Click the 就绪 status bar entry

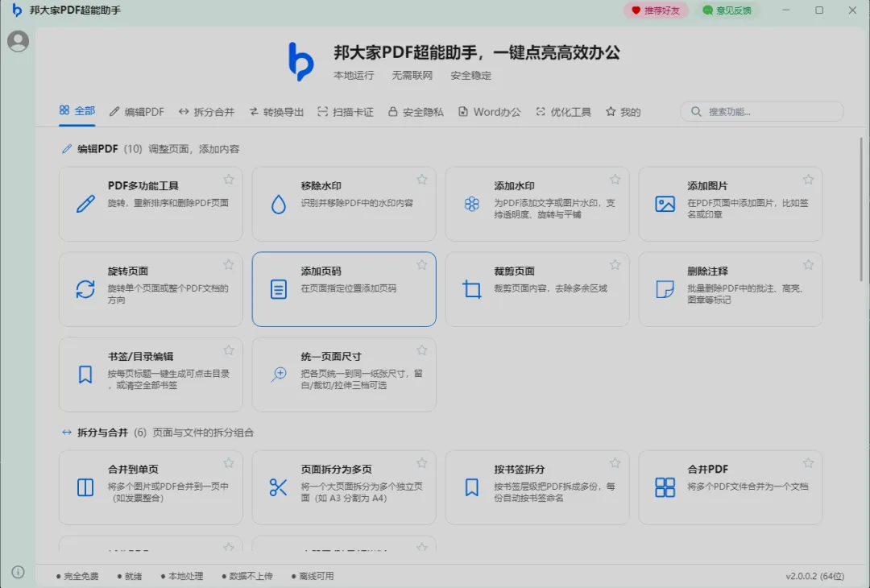point(130,577)
